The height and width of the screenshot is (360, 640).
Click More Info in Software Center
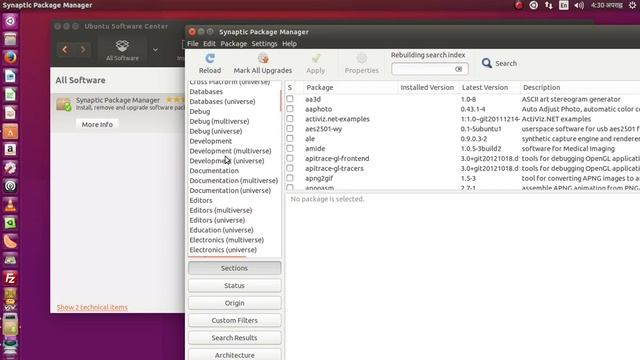(97, 124)
